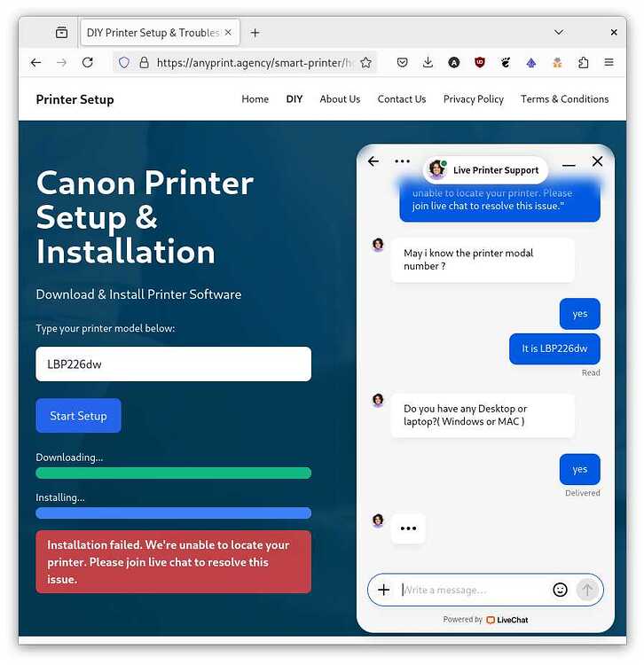The width and height of the screenshot is (644, 665).
Task: Open the Pocket save icon
Action: point(402,63)
